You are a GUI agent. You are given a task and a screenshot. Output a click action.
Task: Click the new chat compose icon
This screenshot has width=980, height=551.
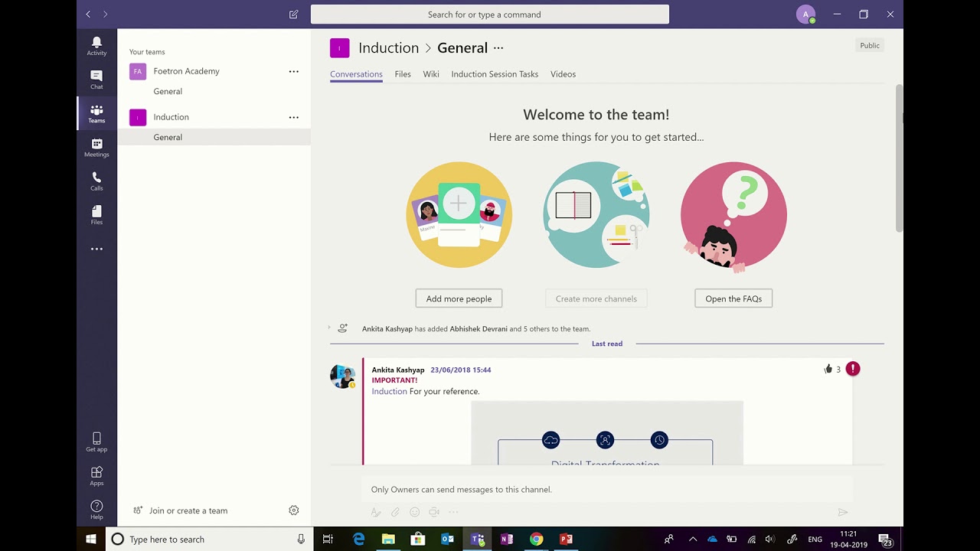pos(293,14)
